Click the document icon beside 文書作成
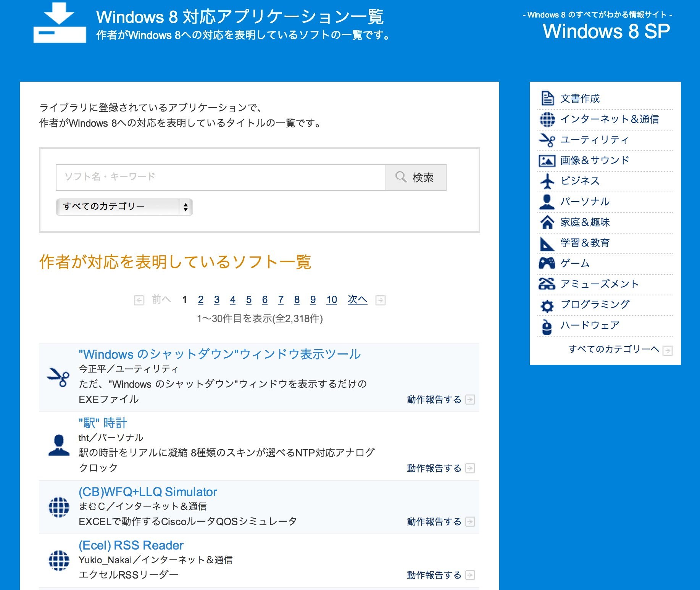 click(547, 98)
